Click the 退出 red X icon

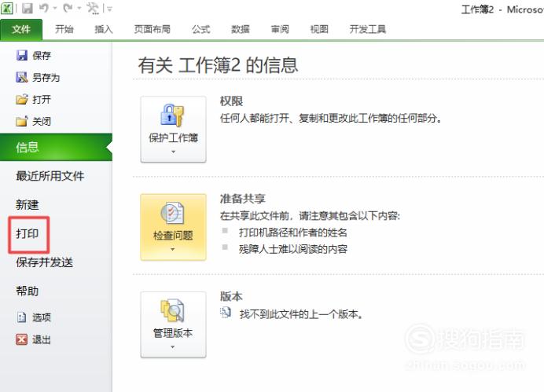pyautogui.click(x=21, y=339)
